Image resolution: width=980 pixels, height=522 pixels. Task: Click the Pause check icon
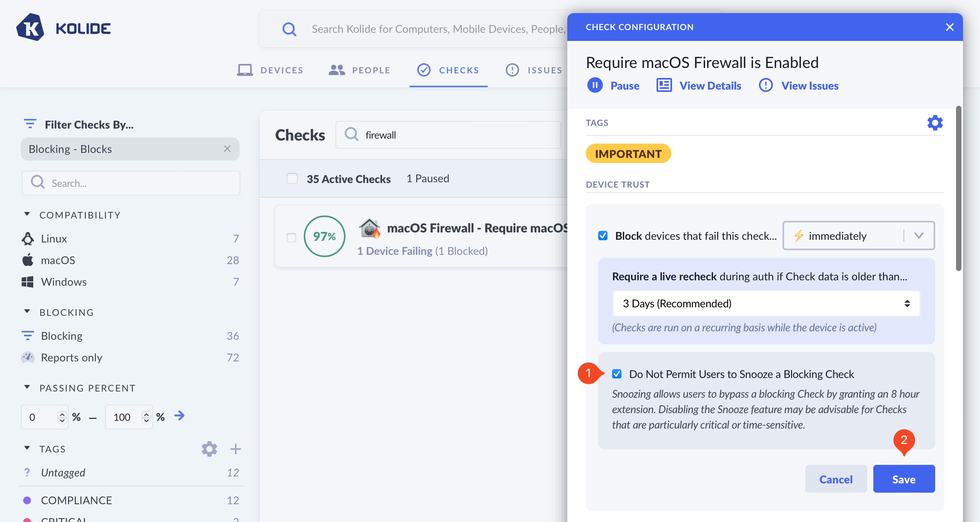(x=595, y=85)
